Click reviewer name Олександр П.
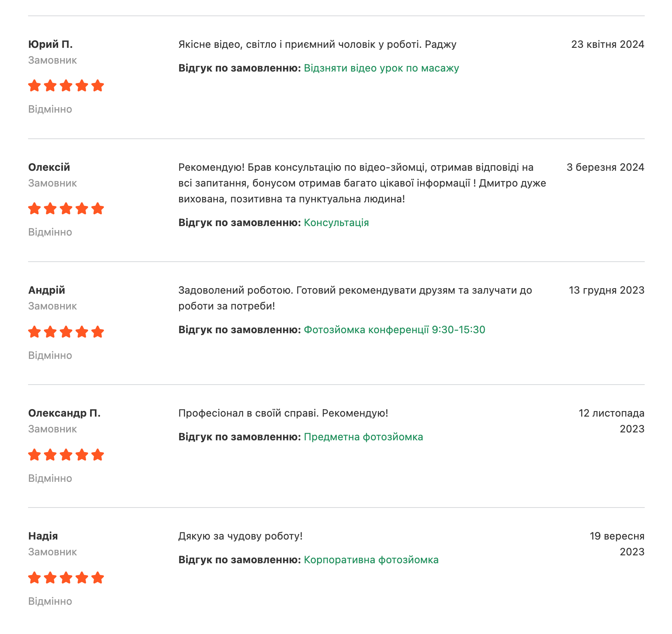Viewport: 672px width, 634px height. [64, 413]
